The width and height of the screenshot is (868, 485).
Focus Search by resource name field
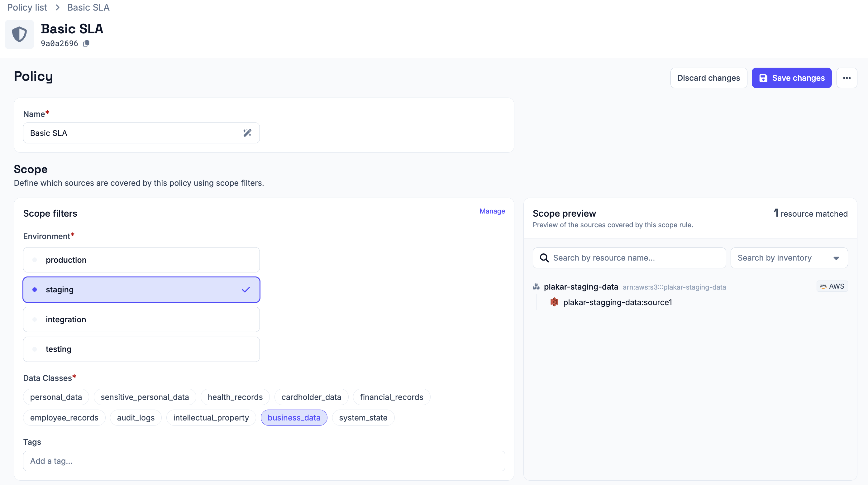[x=629, y=258]
